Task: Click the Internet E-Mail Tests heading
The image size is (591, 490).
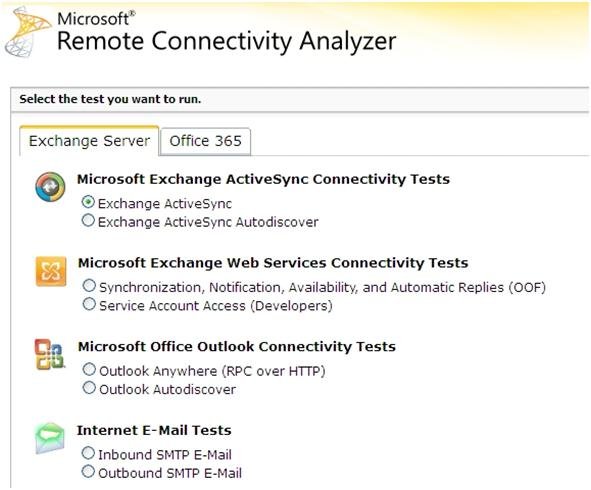Action: [x=154, y=430]
